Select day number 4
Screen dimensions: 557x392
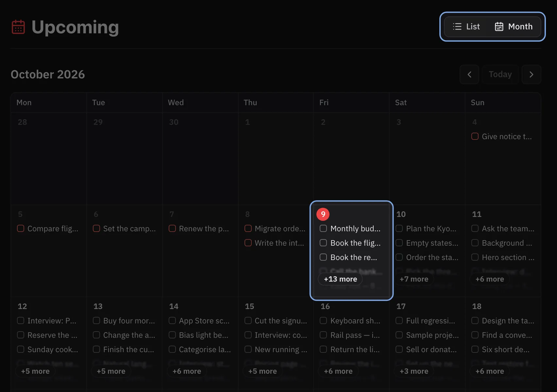coord(475,122)
